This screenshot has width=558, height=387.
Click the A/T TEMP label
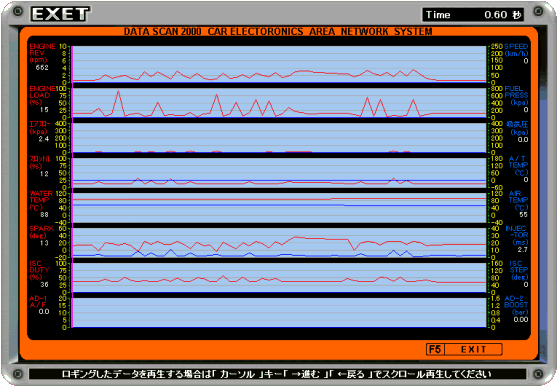pyautogui.click(x=518, y=166)
